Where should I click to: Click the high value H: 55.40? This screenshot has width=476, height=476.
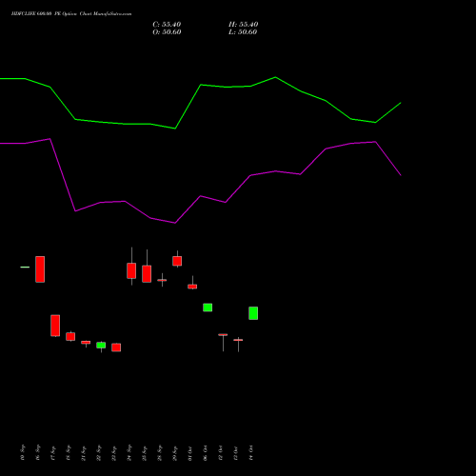click(244, 25)
